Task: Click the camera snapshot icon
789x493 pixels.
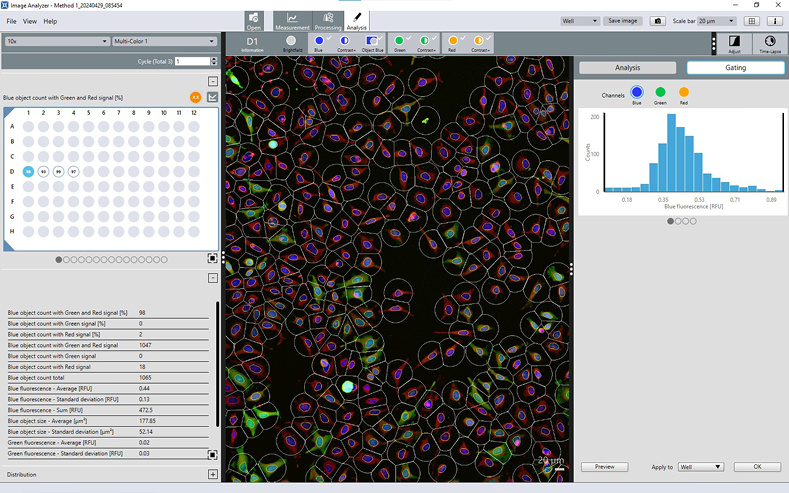Action: [x=658, y=21]
